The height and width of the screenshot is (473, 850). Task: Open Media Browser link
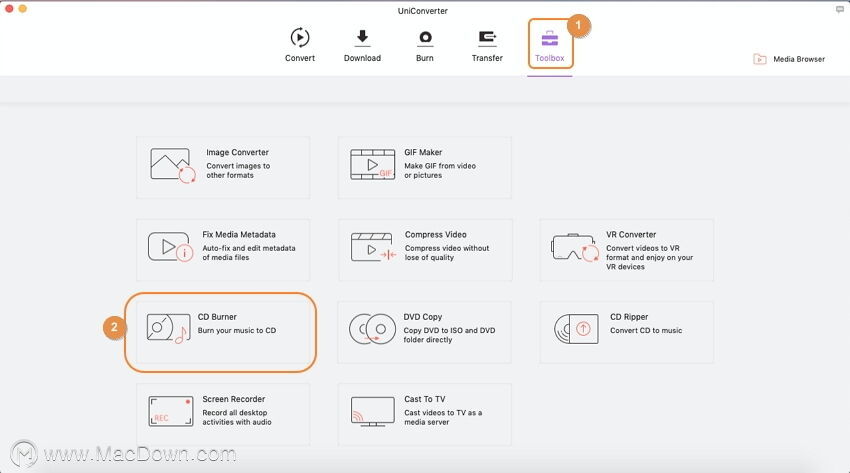[x=799, y=59]
